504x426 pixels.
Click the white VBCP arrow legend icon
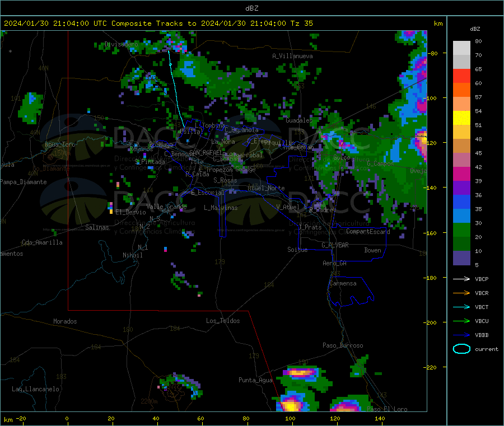coord(461,279)
